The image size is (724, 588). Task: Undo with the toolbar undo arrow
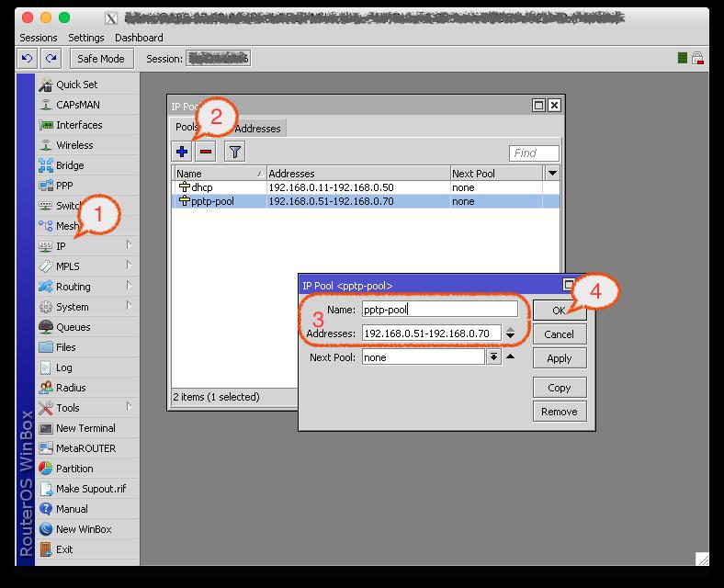pos(27,59)
